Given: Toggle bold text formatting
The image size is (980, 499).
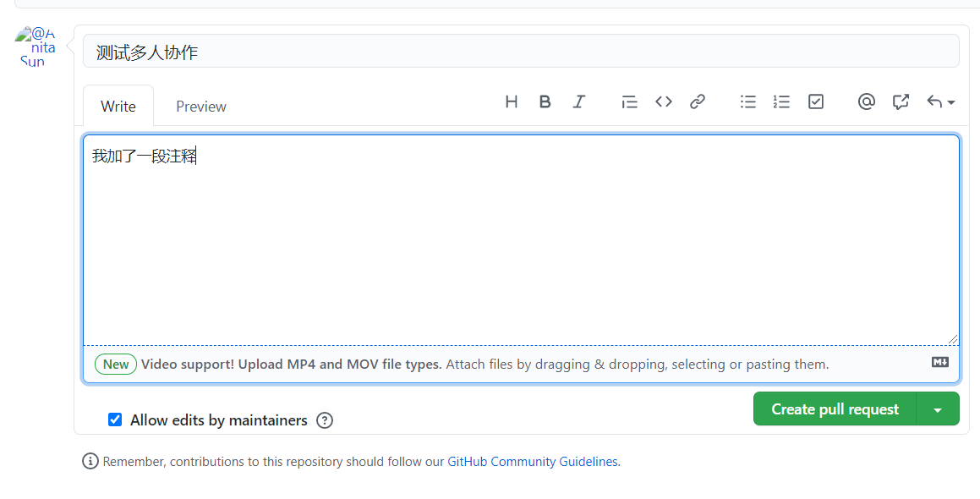Looking at the screenshot, I should pos(545,102).
